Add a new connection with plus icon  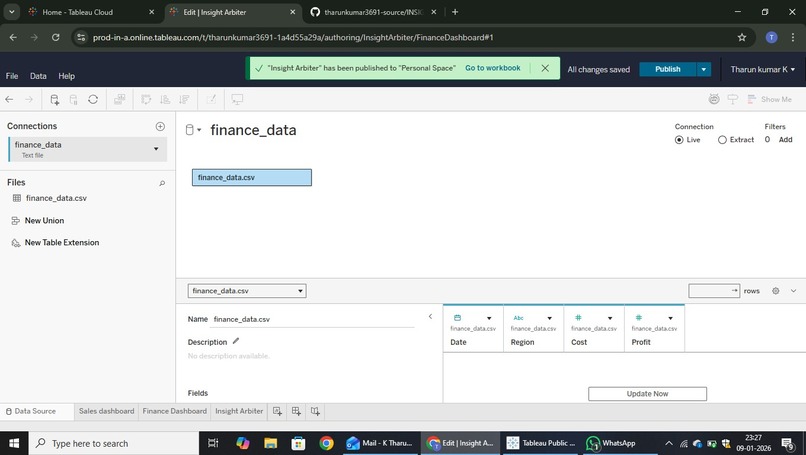pyautogui.click(x=160, y=126)
